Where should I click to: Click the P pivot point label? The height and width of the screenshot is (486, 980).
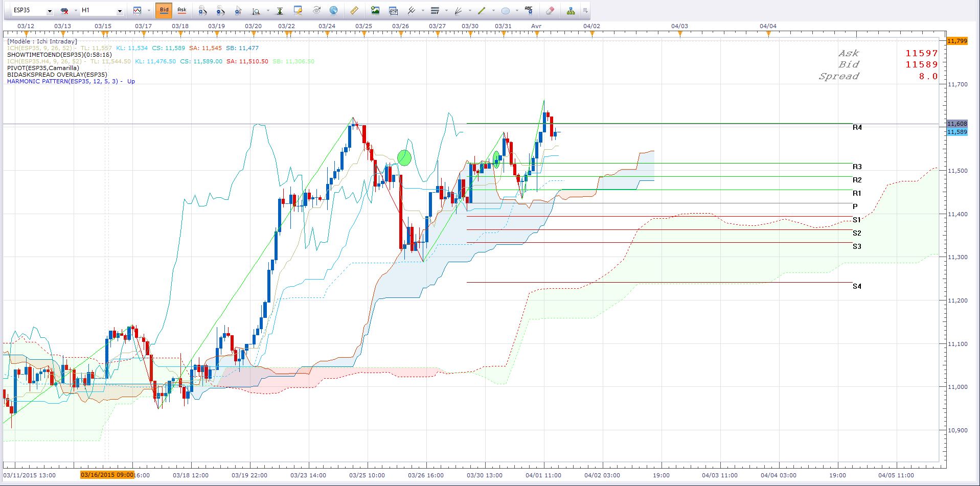click(x=855, y=206)
